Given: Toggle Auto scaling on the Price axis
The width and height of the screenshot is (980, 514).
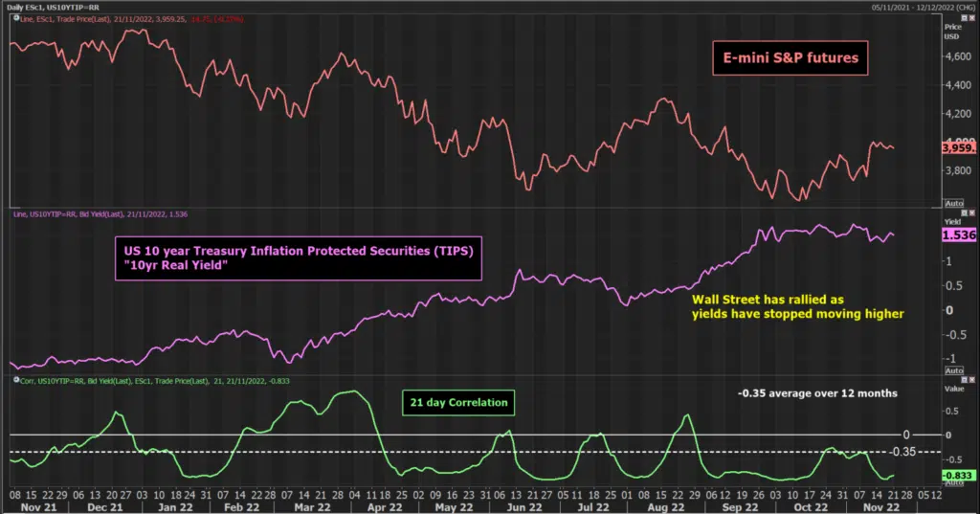Looking at the screenshot, I should click(954, 203).
